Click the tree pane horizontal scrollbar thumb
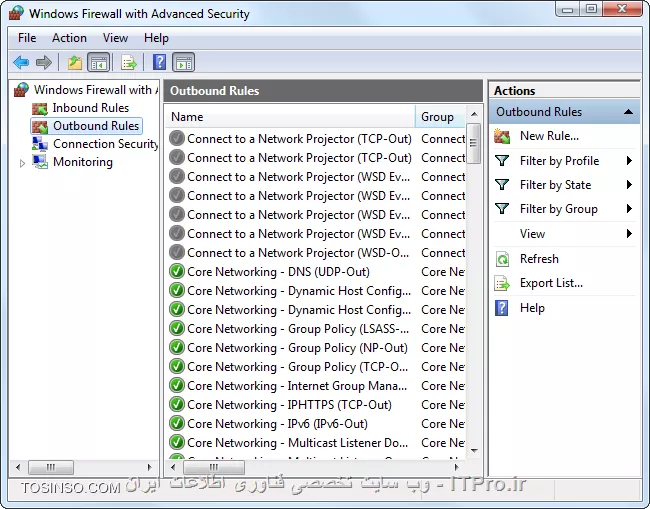 click(x=51, y=467)
